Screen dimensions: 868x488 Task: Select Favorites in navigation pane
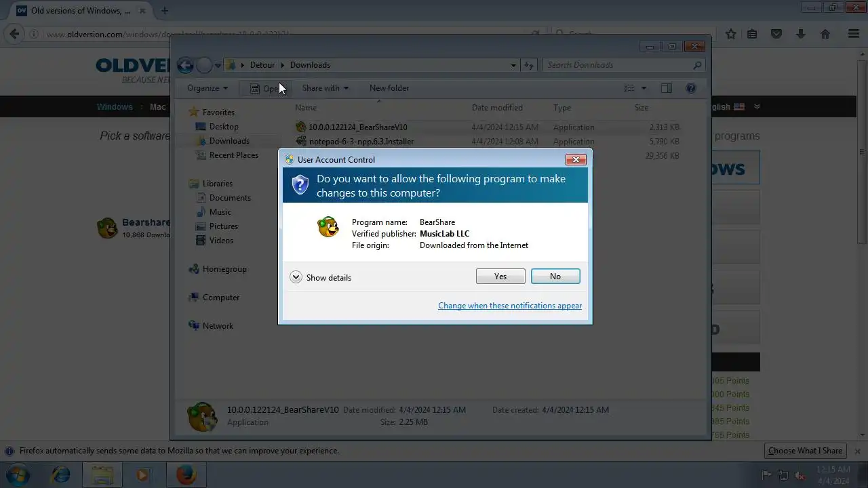[x=218, y=113]
